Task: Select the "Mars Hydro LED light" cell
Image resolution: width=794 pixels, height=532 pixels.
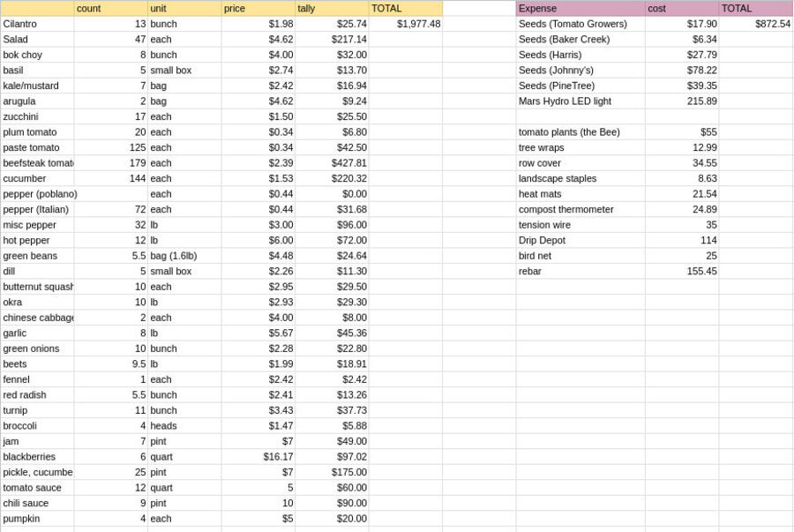Action: (x=580, y=101)
